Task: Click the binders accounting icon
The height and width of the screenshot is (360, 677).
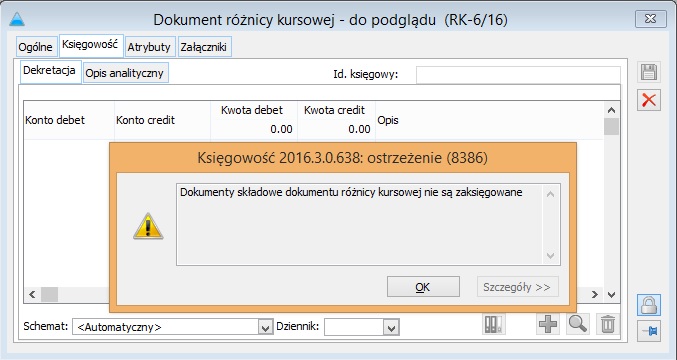Action: (x=494, y=324)
